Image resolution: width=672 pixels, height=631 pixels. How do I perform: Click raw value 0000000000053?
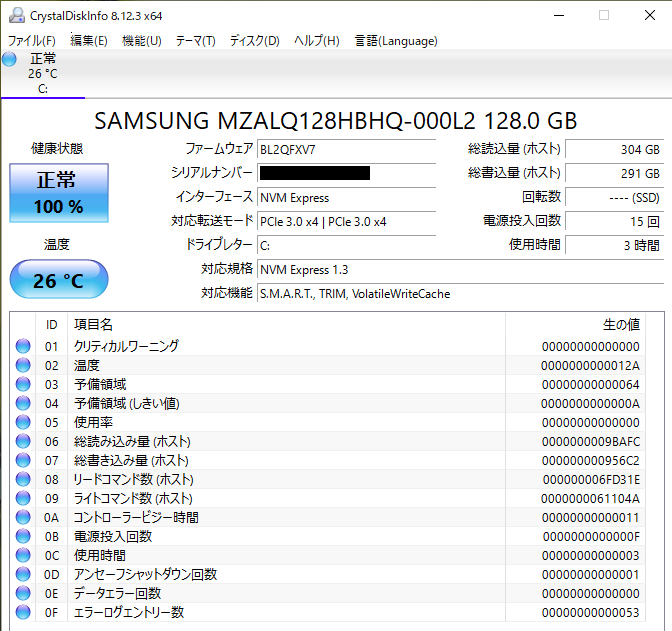[591, 612]
